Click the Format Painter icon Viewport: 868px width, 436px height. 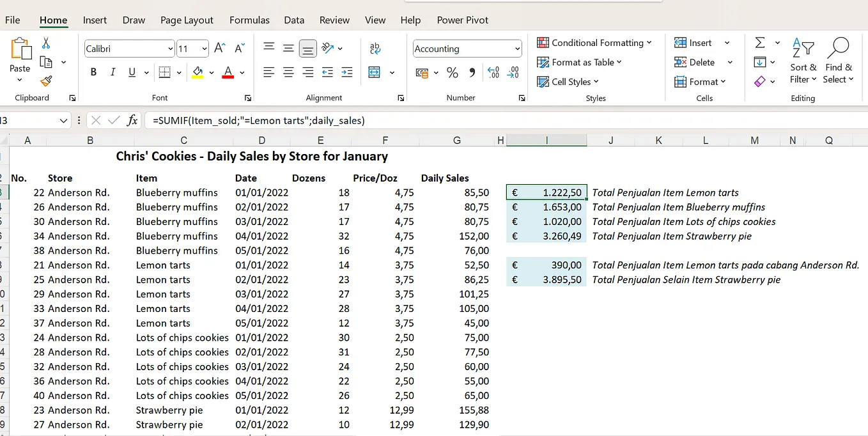tap(46, 81)
